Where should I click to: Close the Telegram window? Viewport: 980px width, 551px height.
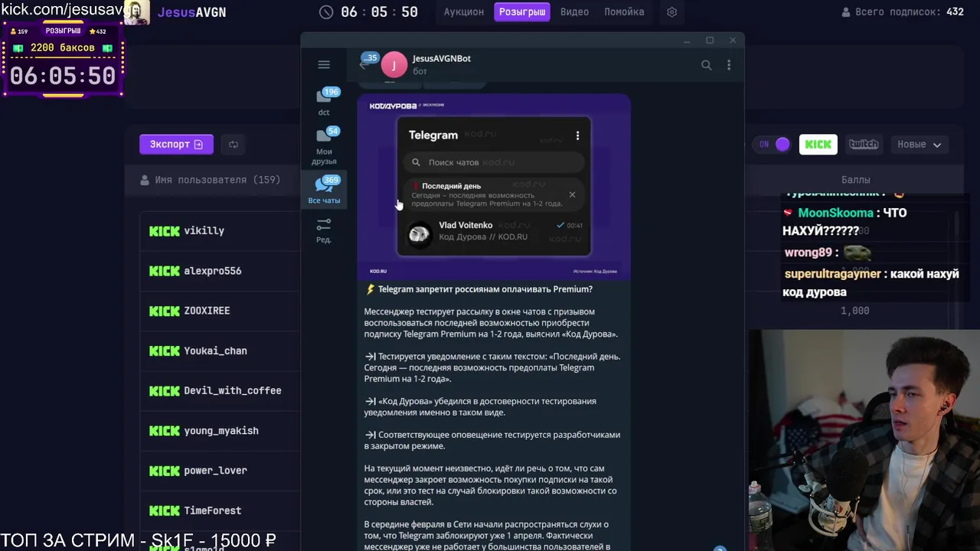tap(733, 41)
